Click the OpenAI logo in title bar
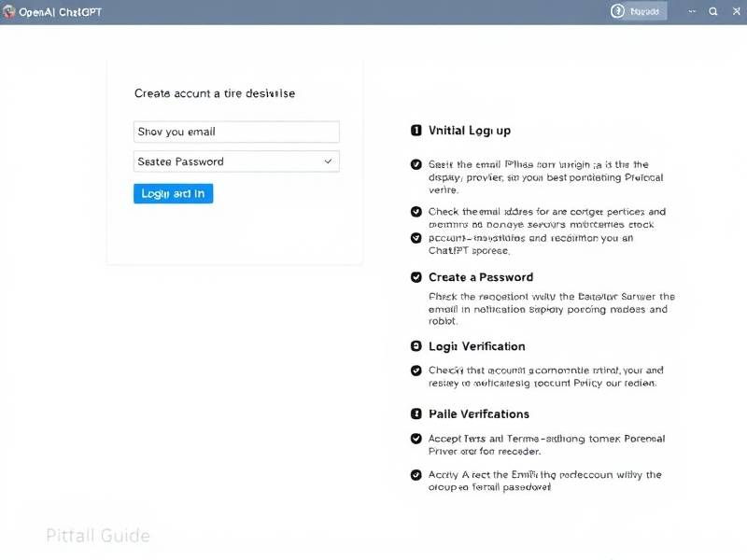 coord(8,11)
